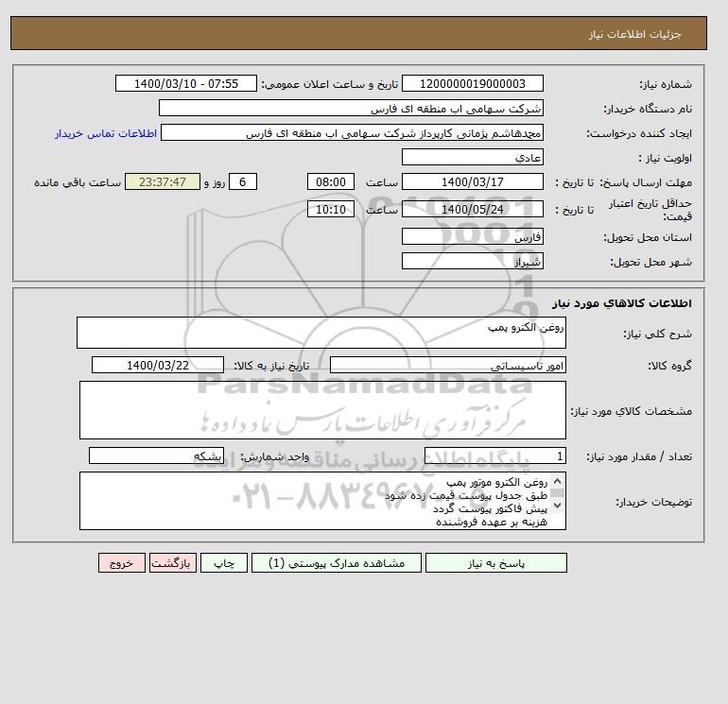Viewport: 728px width, 704px height.
Task: Click the need date field 1400/03/22
Action: coord(158,365)
